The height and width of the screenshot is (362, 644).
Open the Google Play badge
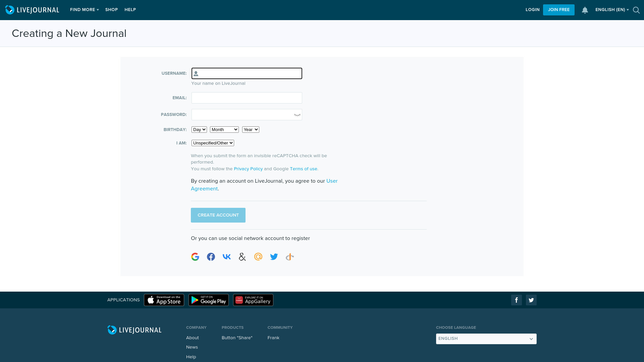(209, 300)
